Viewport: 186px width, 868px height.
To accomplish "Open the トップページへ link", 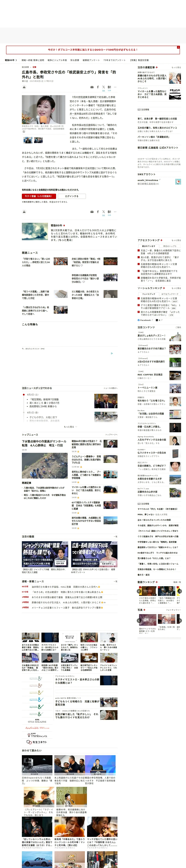I will pyautogui.click(x=111, y=435).
